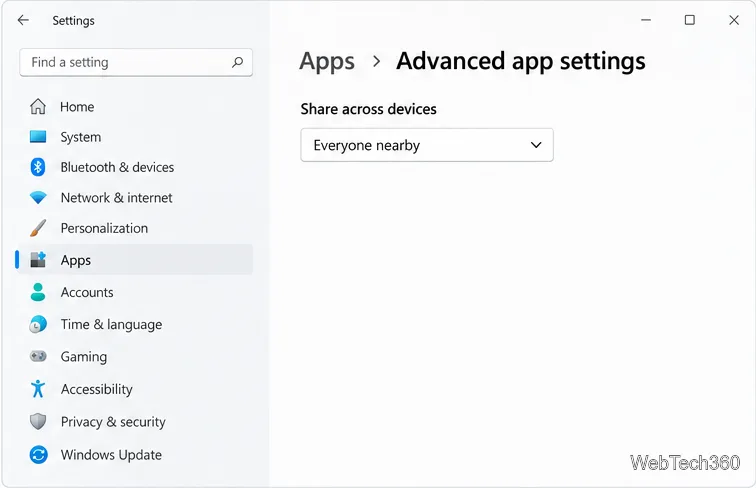Focus the Find a setting box
Screen dimensions: 756x488
tap(136, 62)
